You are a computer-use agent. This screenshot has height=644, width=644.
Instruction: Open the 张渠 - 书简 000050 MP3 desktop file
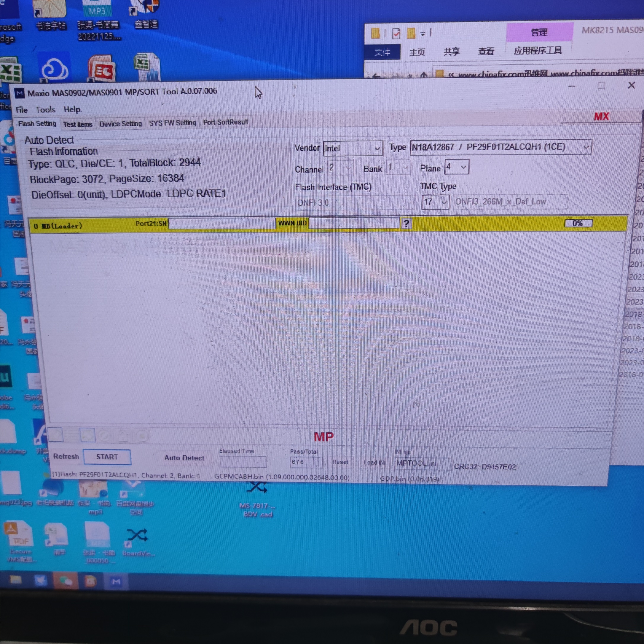(x=98, y=542)
